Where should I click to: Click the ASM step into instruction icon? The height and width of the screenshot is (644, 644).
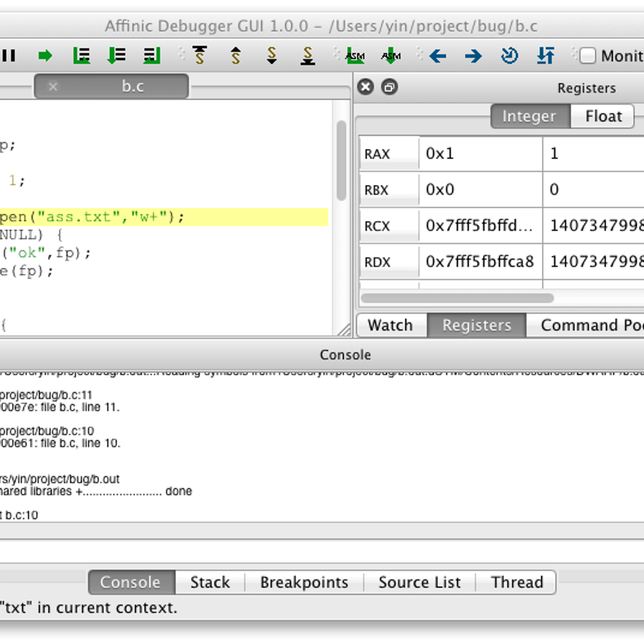(391, 56)
